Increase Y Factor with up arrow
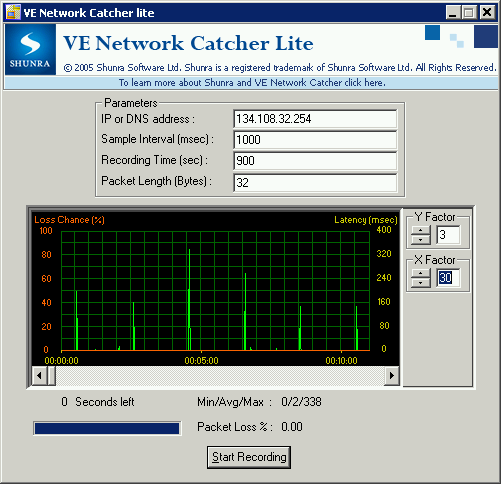 [x=421, y=231]
